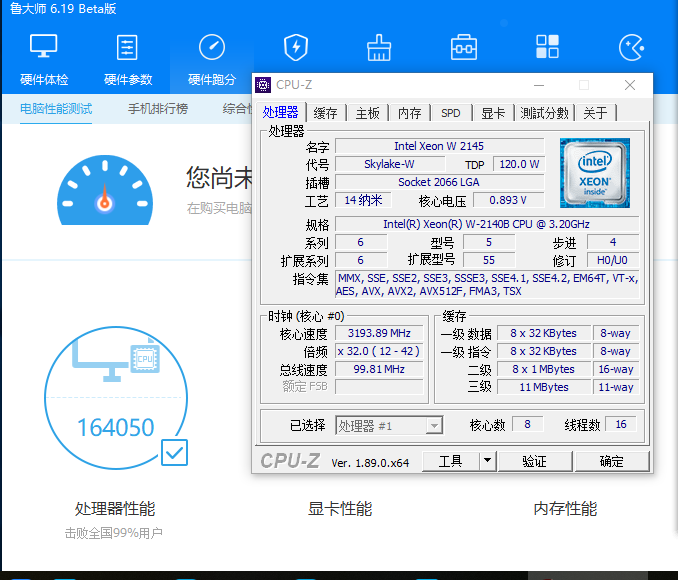Switch to 内存 tab in CPU-Z
Screen dimensions: 678x580
tap(409, 113)
